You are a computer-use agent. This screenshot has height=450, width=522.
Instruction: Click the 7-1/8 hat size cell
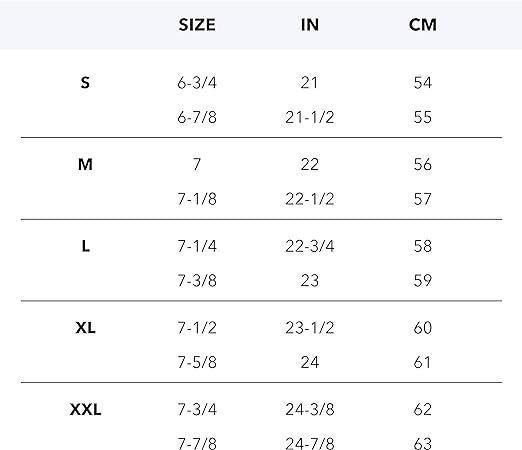[x=197, y=199]
